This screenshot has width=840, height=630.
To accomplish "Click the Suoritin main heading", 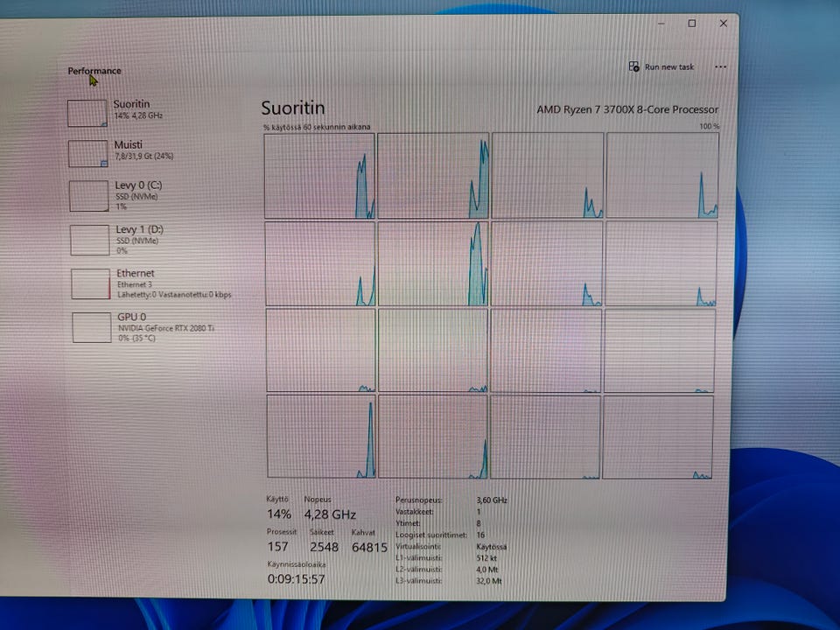I will (293, 108).
